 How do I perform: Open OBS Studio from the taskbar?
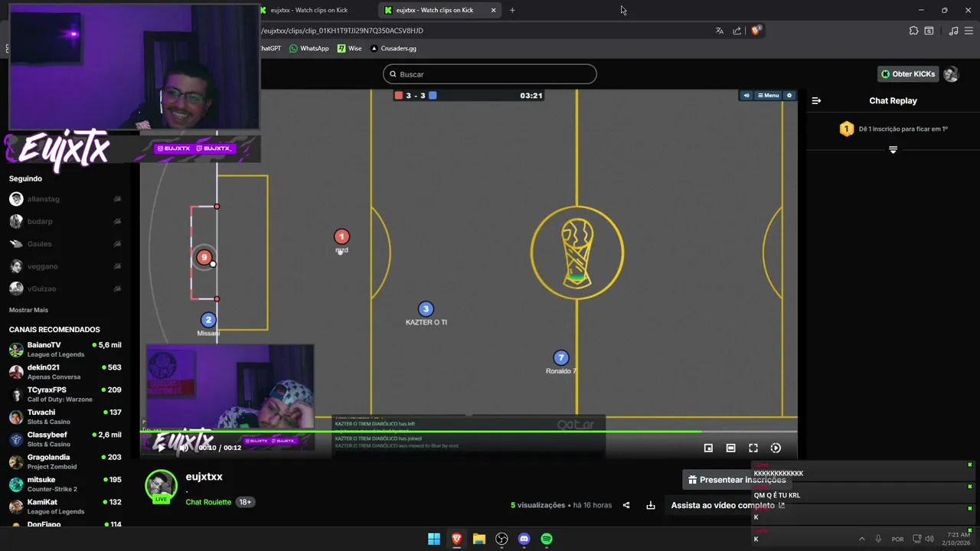(501, 539)
